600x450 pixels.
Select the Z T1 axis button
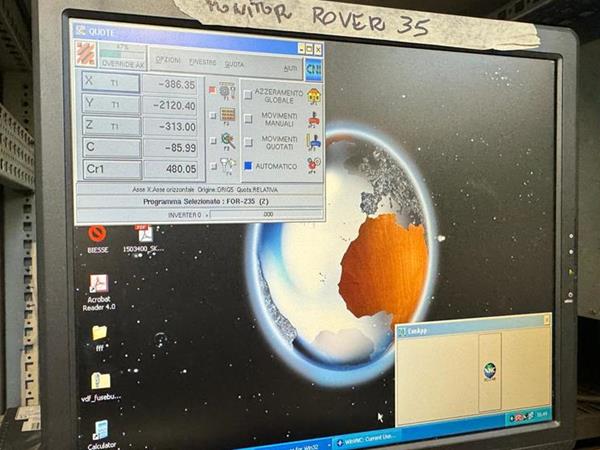click(112, 126)
